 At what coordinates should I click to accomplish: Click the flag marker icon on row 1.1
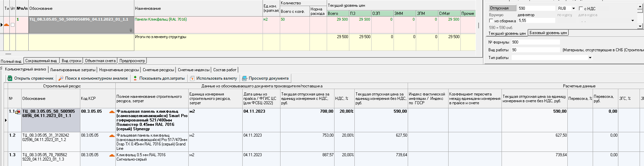pyautogui.click(x=18, y=112)
